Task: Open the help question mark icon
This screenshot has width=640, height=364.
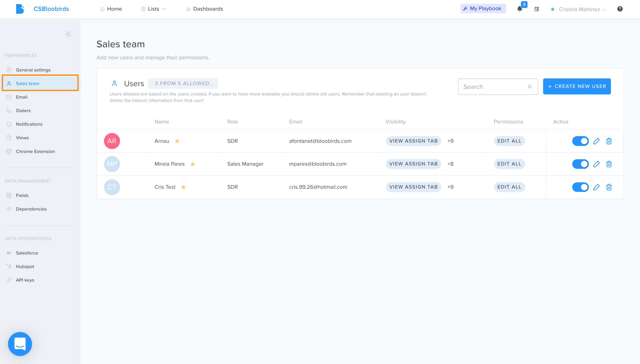Action: 620,9
